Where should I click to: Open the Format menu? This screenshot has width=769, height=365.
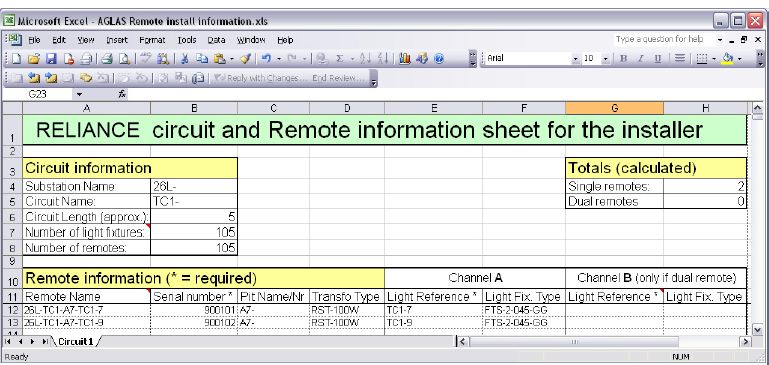pos(152,40)
